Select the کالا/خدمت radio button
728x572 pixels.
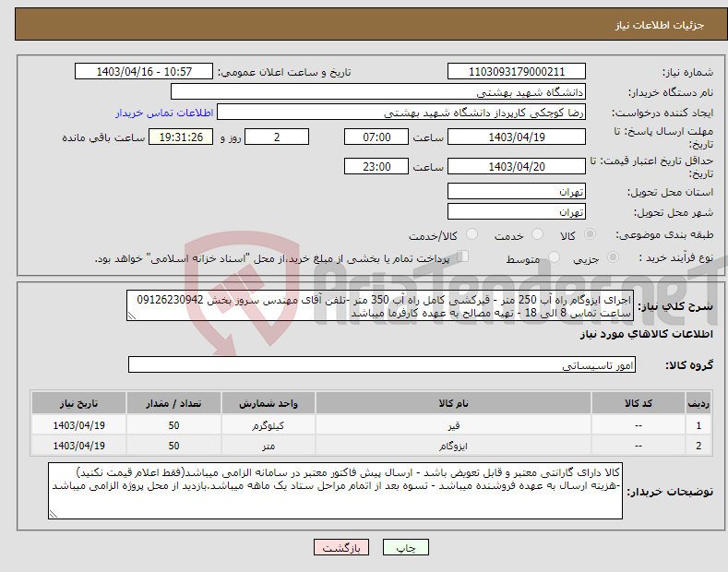471,234
